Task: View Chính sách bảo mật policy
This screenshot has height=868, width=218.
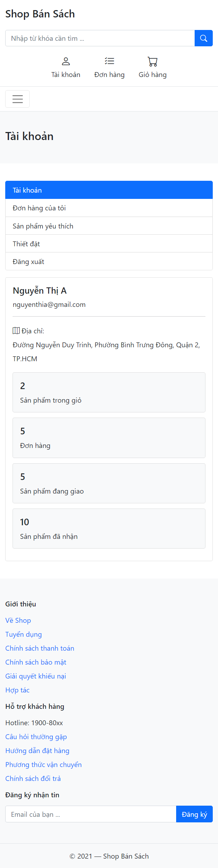Action: [35, 662]
